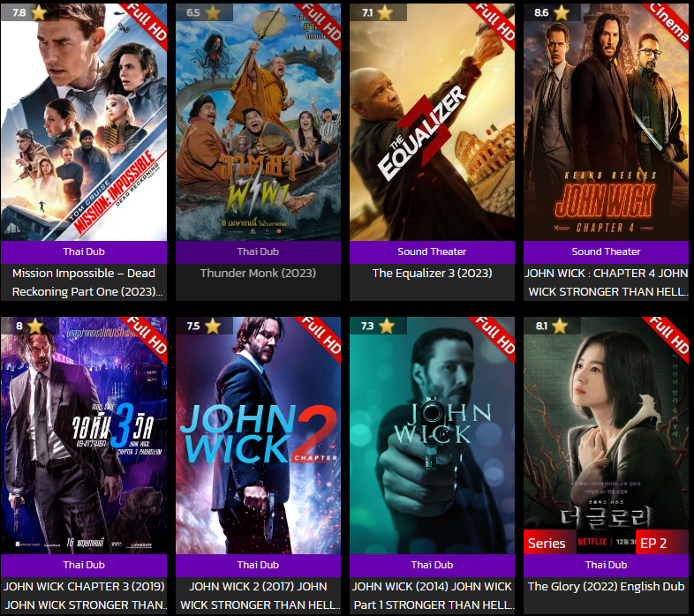Open The Equalizer 3 (2023) title link

[x=432, y=273]
